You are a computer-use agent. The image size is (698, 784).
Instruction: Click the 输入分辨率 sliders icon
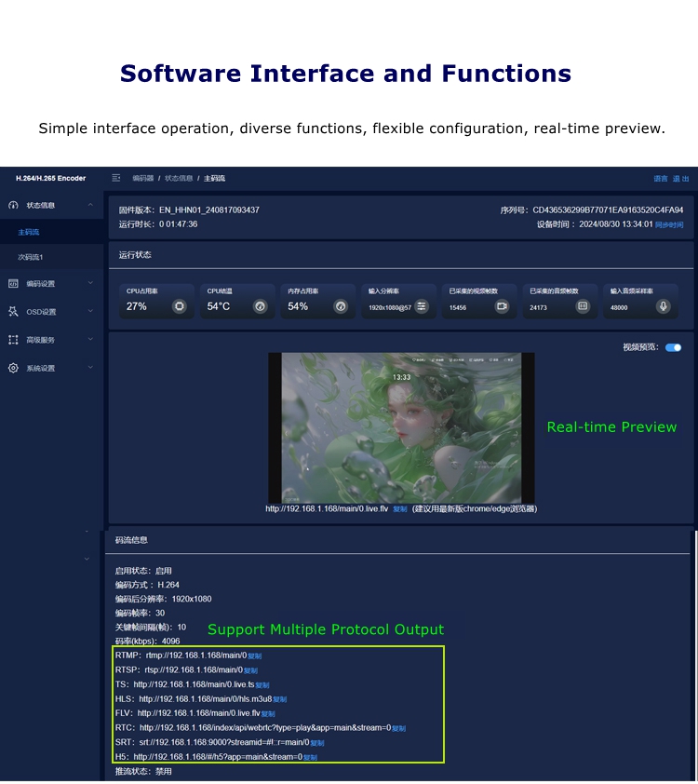pos(422,306)
